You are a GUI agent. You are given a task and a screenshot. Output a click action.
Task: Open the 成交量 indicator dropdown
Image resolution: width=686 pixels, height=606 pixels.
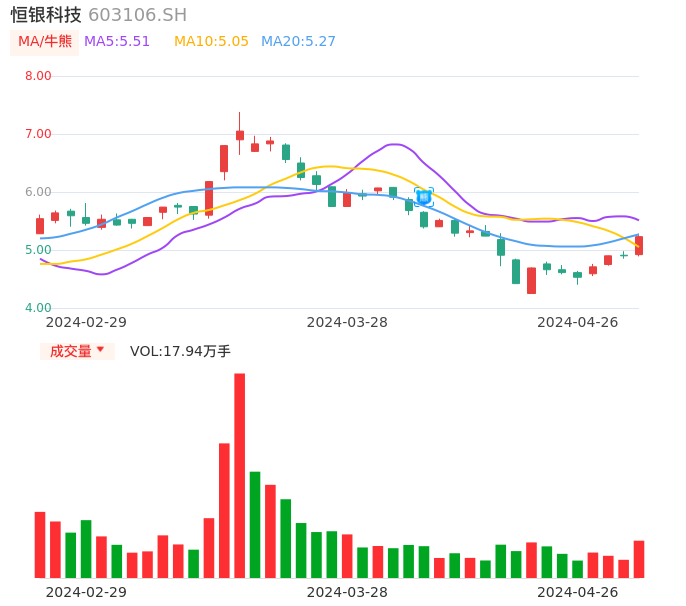tap(77, 351)
